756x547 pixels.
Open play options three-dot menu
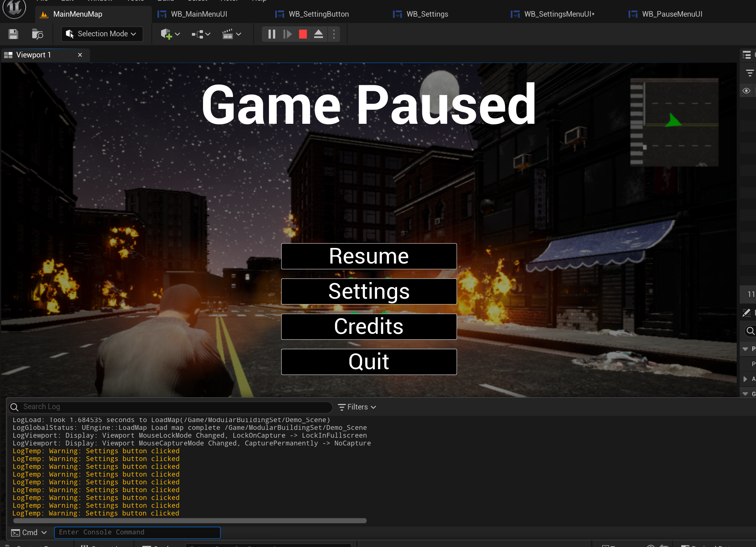(334, 34)
